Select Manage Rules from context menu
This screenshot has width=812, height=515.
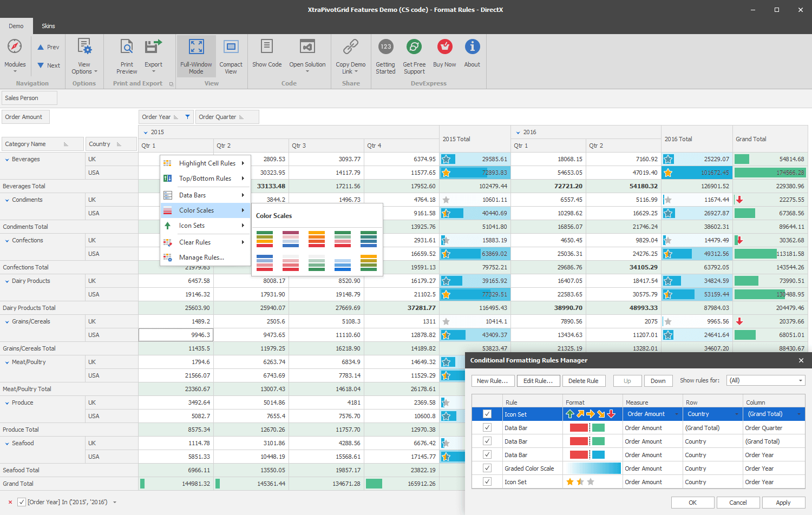click(201, 257)
